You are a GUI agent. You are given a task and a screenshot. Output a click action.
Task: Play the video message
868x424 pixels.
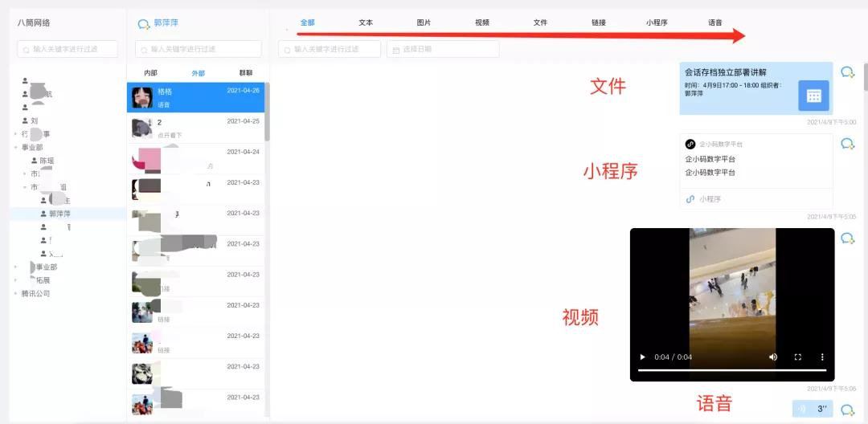(643, 357)
